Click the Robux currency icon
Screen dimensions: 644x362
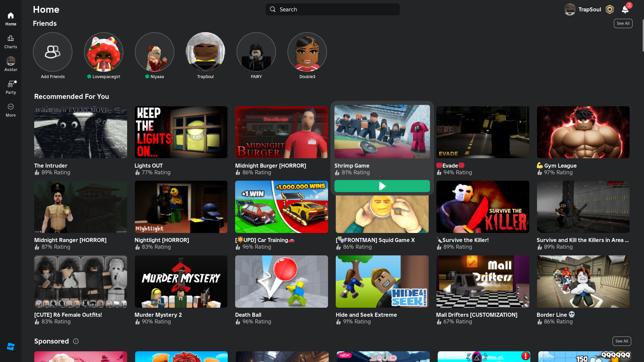pos(610,9)
